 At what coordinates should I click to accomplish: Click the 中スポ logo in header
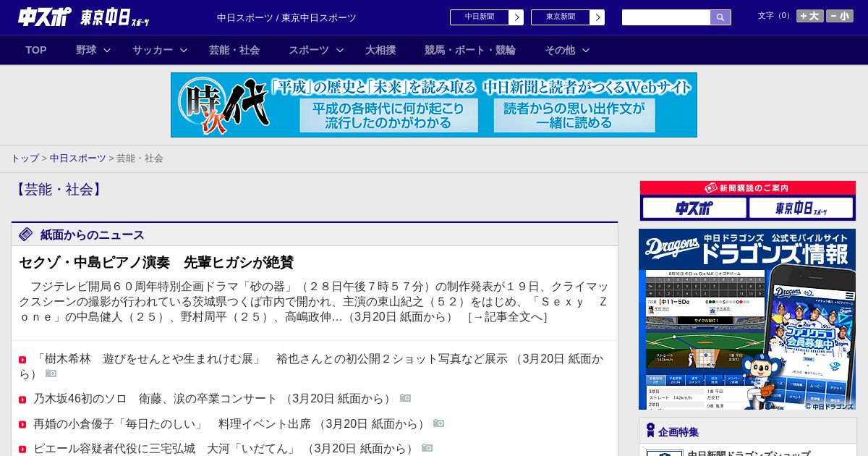click(x=45, y=17)
